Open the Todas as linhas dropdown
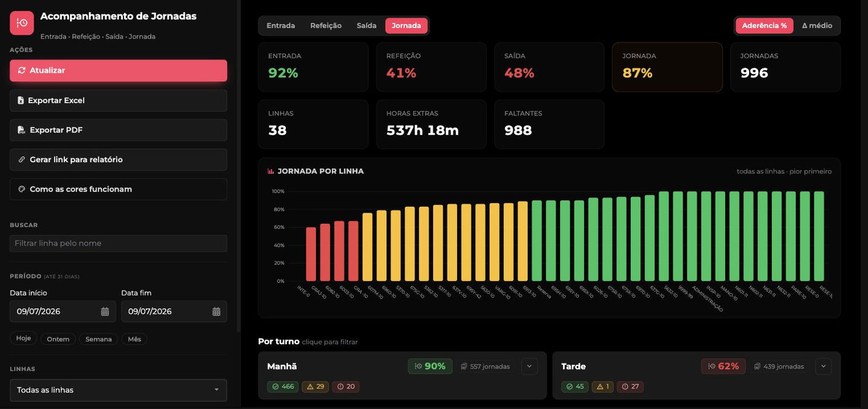This screenshot has width=868, height=409. coord(118,390)
